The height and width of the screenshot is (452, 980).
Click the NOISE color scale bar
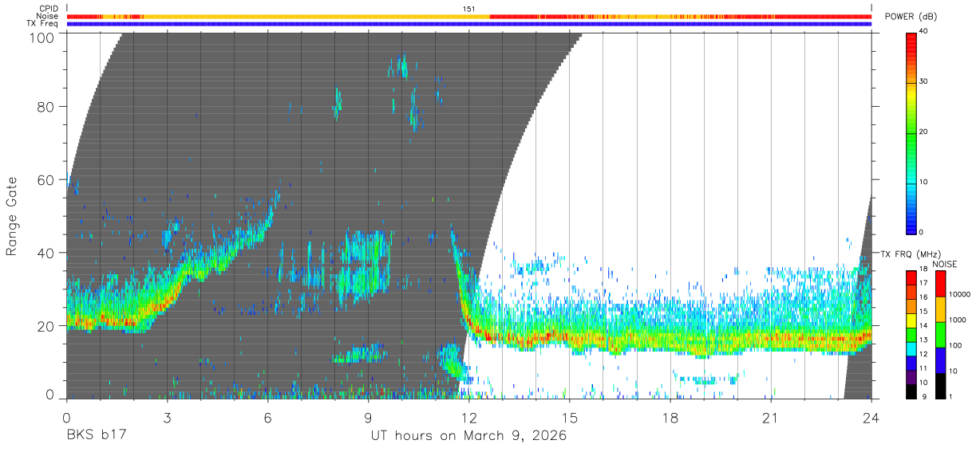click(940, 334)
